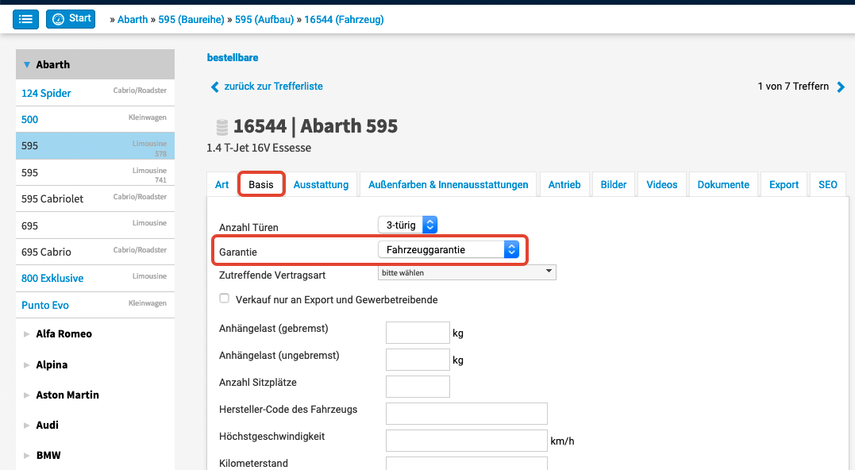Click the 1.4 T-Jet 16V Essesse subtitle

pos(259,148)
